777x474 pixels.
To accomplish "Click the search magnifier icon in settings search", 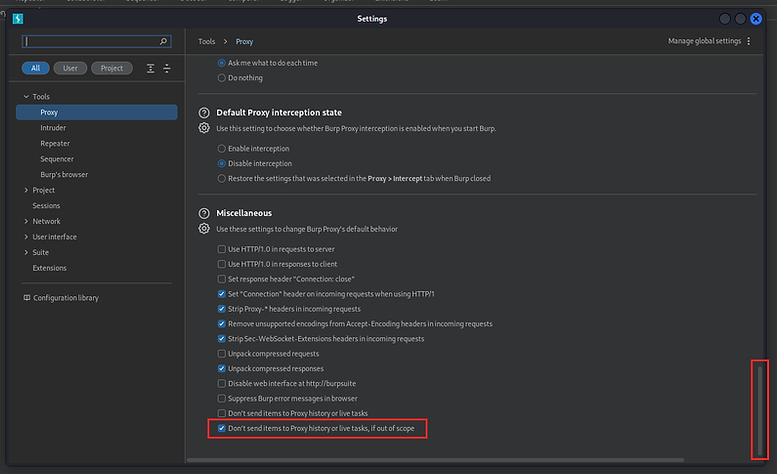I will point(163,42).
